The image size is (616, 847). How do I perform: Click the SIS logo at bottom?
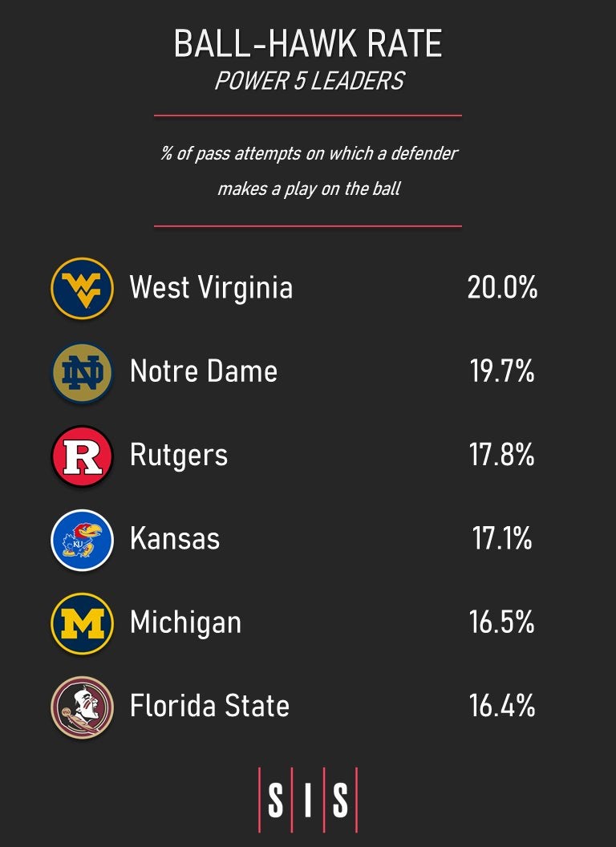tap(308, 800)
